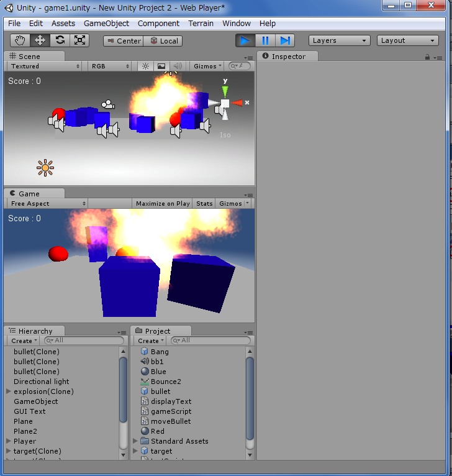
Task: Expand Standard Assets folder
Action: click(x=135, y=441)
